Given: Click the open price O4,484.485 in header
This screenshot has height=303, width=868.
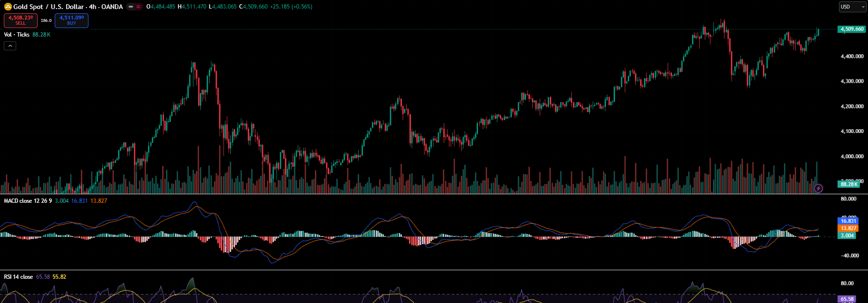Looking at the screenshot, I should click(161, 7).
